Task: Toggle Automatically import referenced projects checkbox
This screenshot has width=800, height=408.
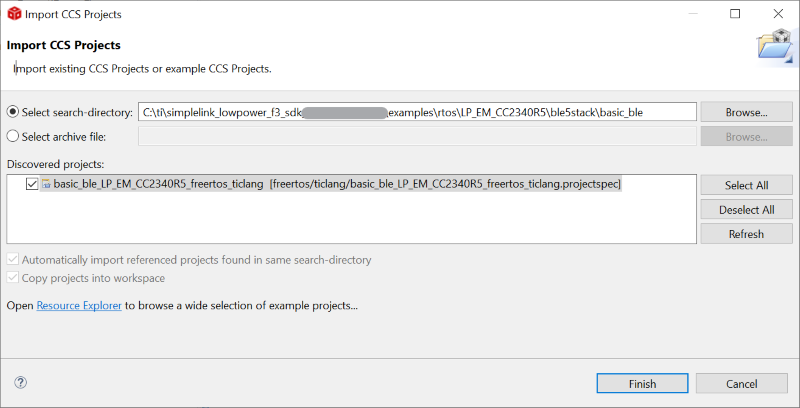Action: tap(13, 260)
